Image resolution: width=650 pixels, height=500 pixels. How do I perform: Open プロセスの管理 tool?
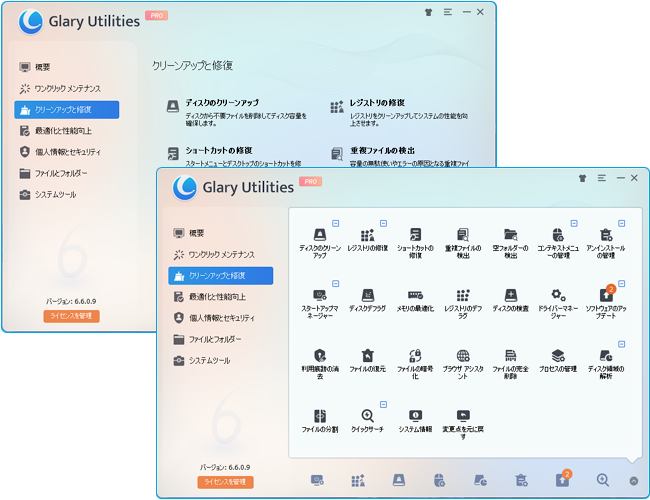558,360
